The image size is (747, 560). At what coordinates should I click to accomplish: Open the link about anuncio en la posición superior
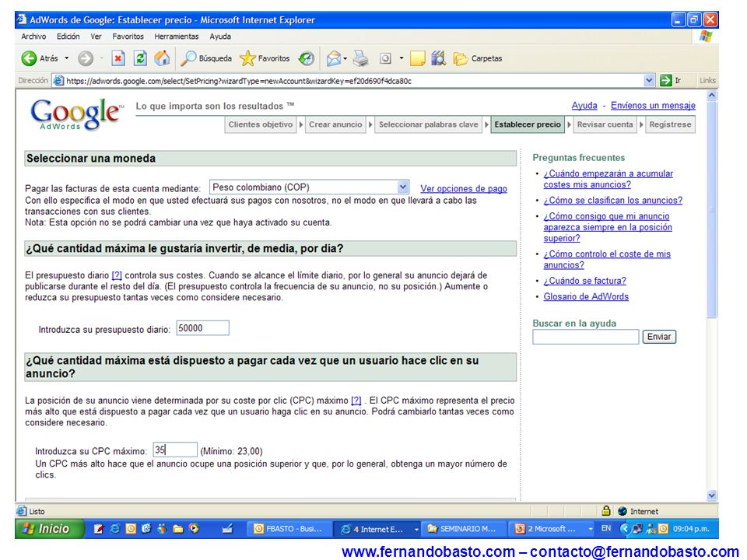click(x=608, y=227)
